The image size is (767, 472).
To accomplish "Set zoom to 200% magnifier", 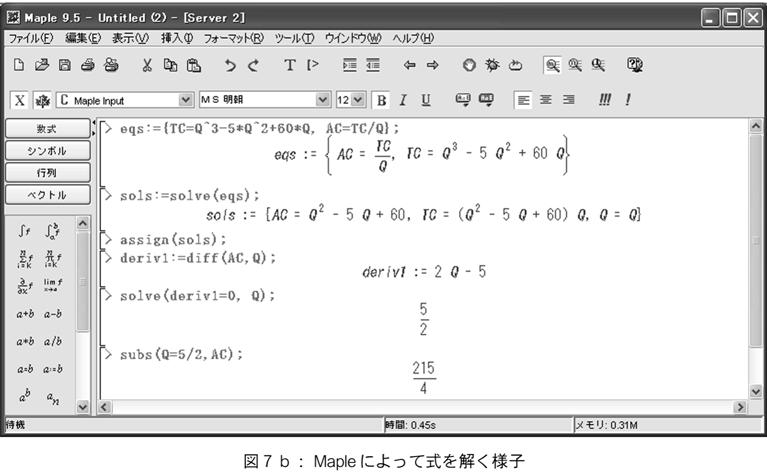I will [598, 65].
